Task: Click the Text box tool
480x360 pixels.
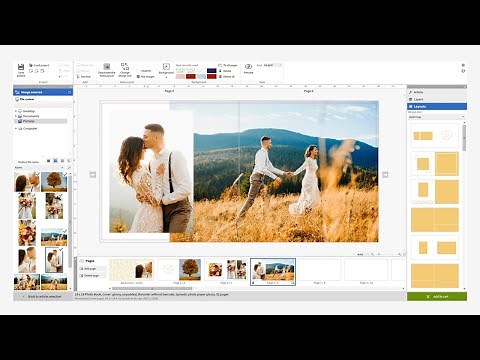Action: tap(83, 77)
